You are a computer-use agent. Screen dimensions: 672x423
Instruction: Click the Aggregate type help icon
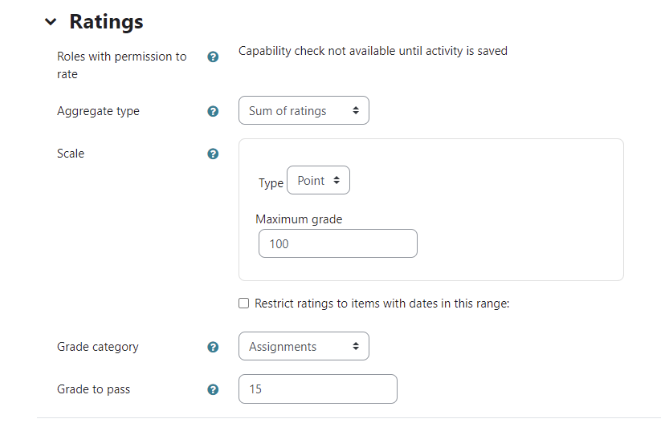click(212, 111)
